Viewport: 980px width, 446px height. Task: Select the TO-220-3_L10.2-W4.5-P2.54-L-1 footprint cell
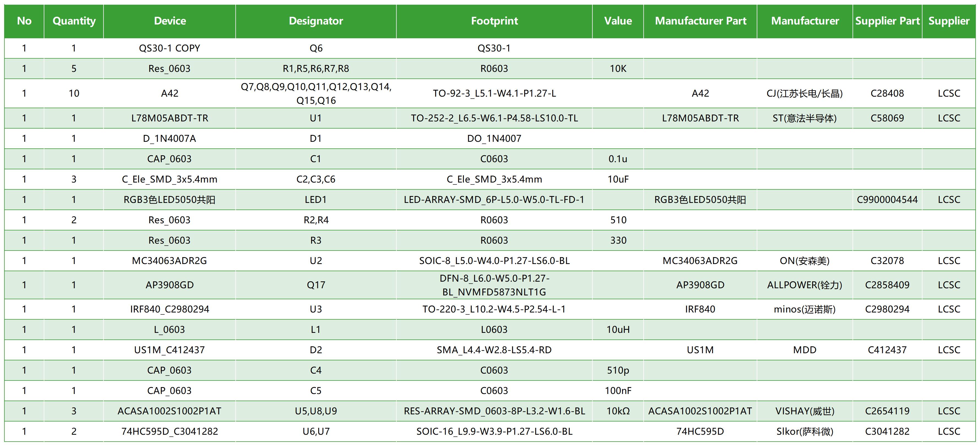click(x=494, y=309)
